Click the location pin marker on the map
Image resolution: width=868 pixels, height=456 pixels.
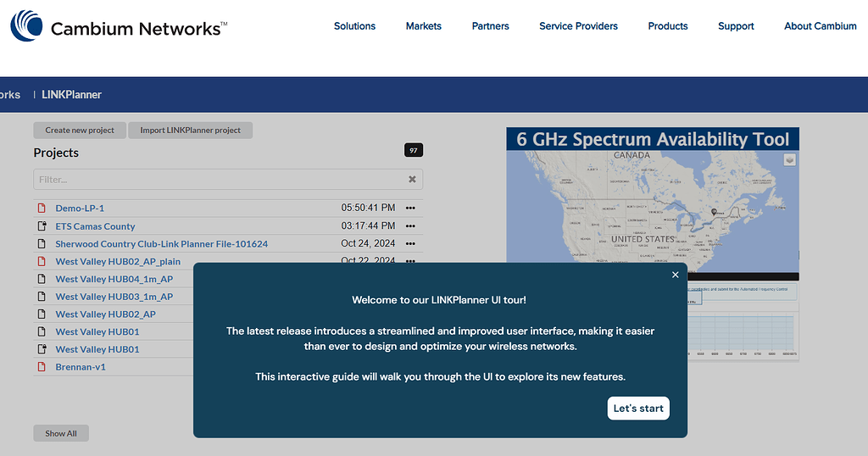click(714, 211)
